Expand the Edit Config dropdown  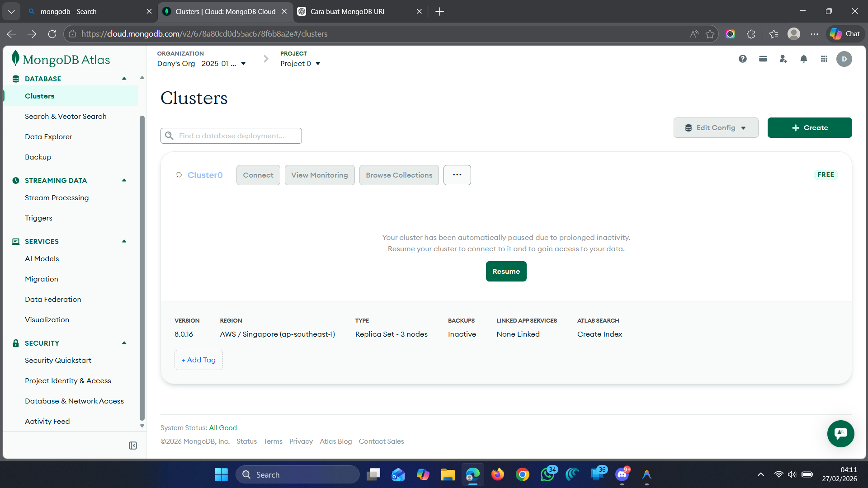click(x=716, y=128)
